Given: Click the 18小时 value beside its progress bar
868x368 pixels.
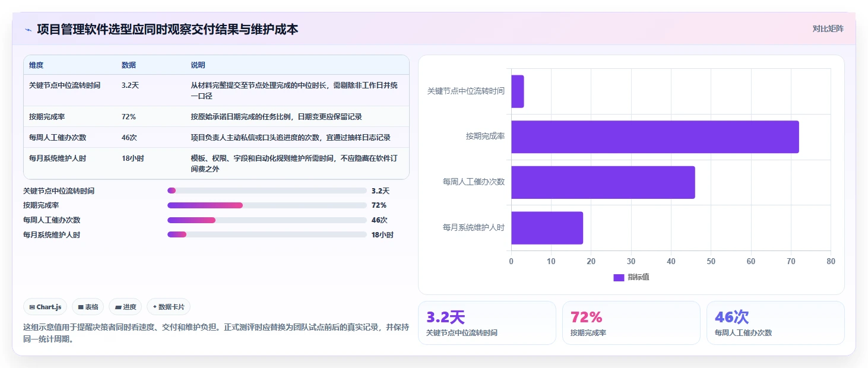Looking at the screenshot, I should click(x=382, y=235).
